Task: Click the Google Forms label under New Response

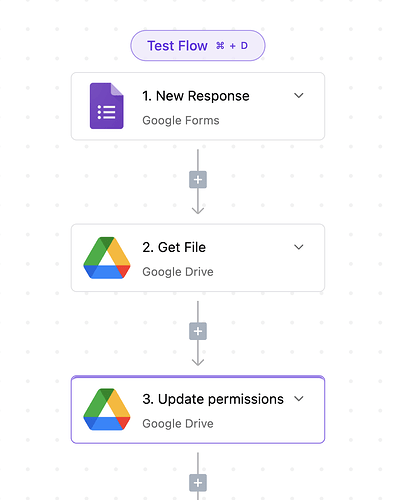Action: 181,120
